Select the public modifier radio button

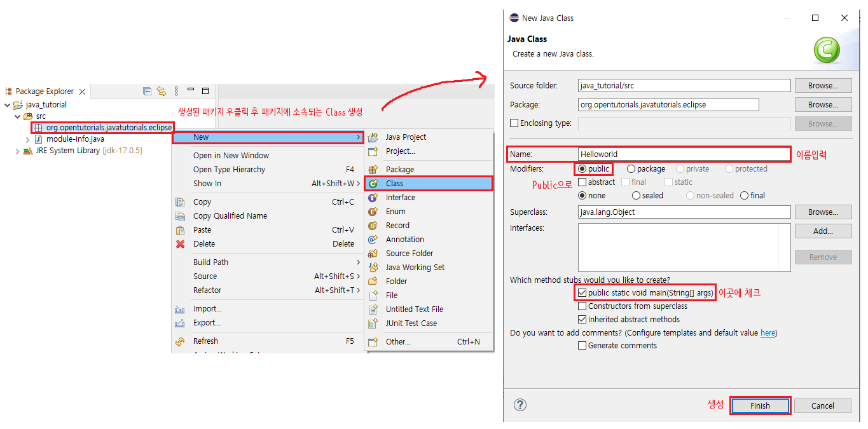click(582, 169)
